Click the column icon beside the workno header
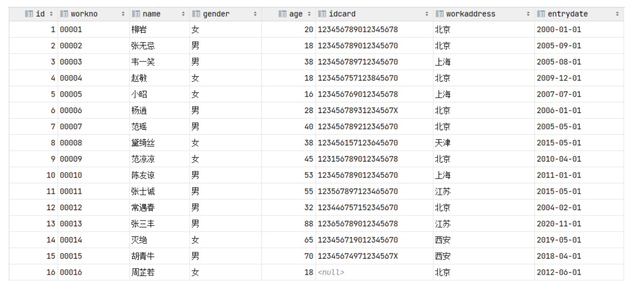The width and height of the screenshot is (644, 289). (x=64, y=14)
